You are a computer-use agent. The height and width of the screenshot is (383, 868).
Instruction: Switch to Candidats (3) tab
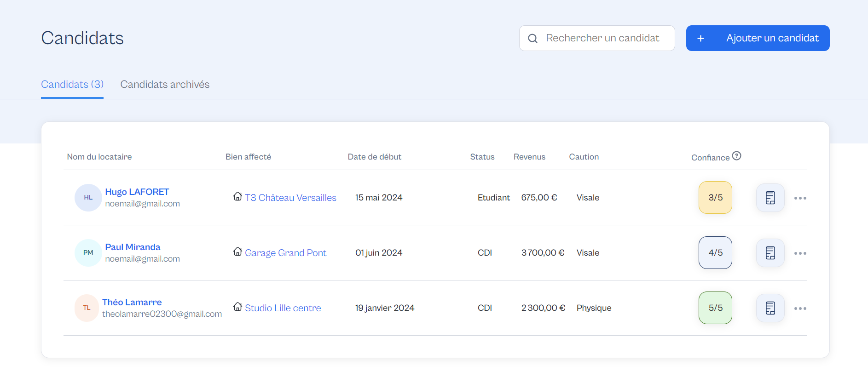(72, 85)
